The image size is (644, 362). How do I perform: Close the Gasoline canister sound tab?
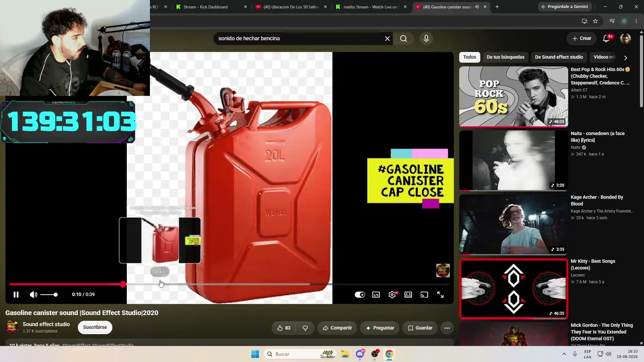pyautogui.click(x=485, y=7)
